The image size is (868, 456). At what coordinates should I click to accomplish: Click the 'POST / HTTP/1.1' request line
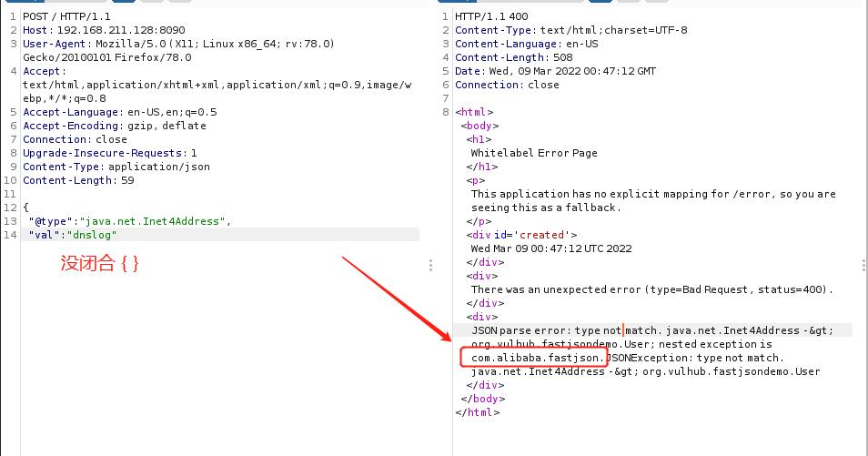(x=66, y=16)
